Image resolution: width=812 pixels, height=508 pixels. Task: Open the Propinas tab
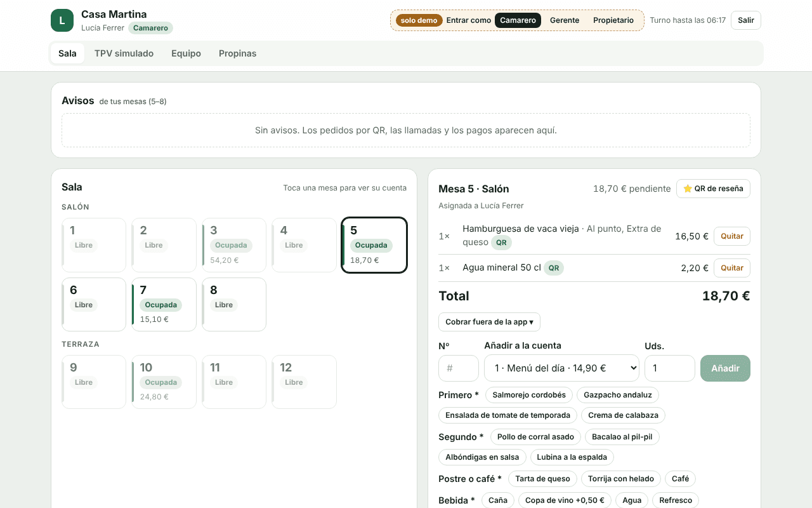pyautogui.click(x=237, y=53)
